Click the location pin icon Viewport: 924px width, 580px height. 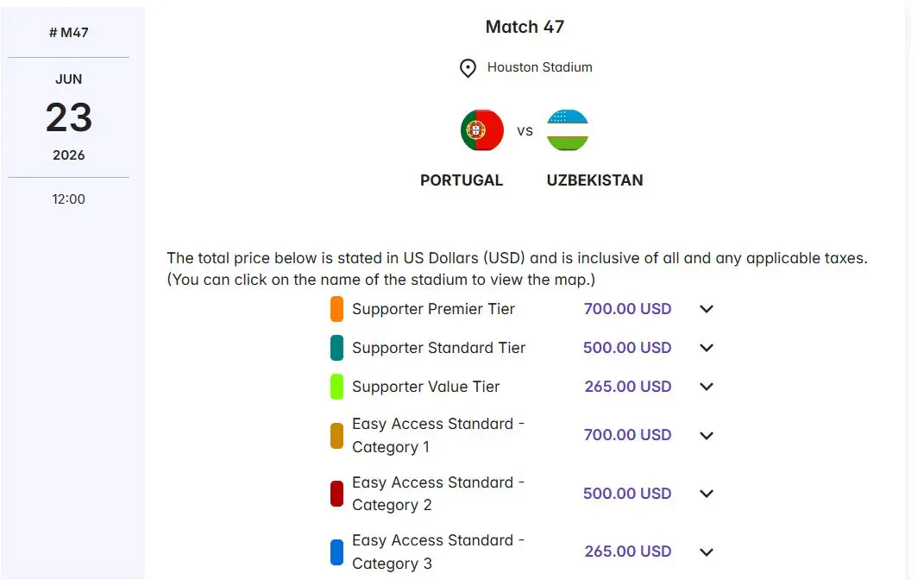tap(468, 68)
